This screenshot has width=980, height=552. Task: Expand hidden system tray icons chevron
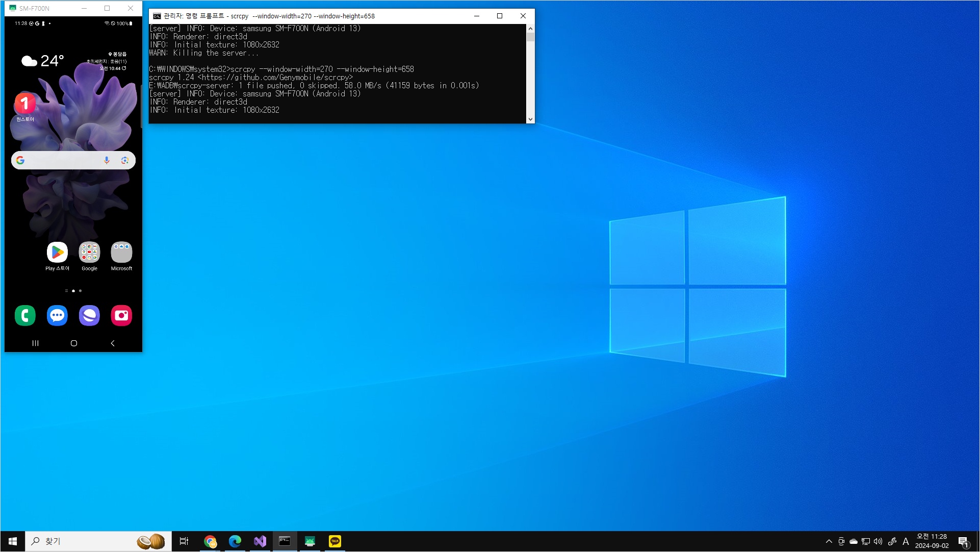[x=829, y=541]
